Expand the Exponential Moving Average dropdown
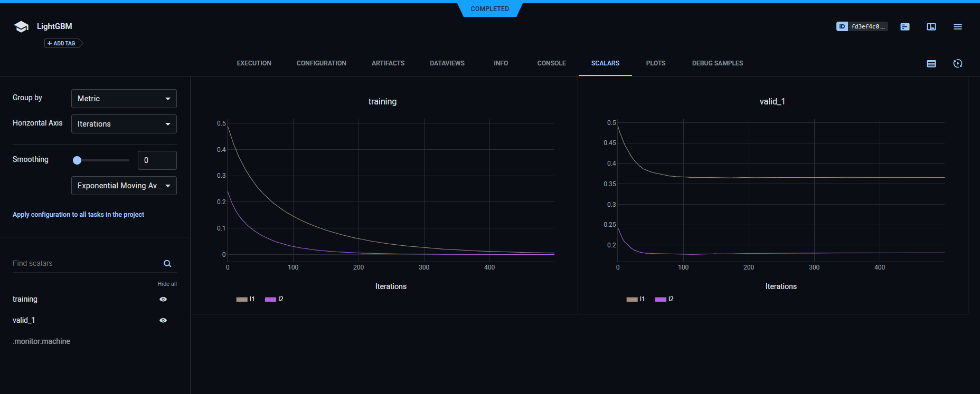Viewport: 980px width, 394px height. coord(124,186)
